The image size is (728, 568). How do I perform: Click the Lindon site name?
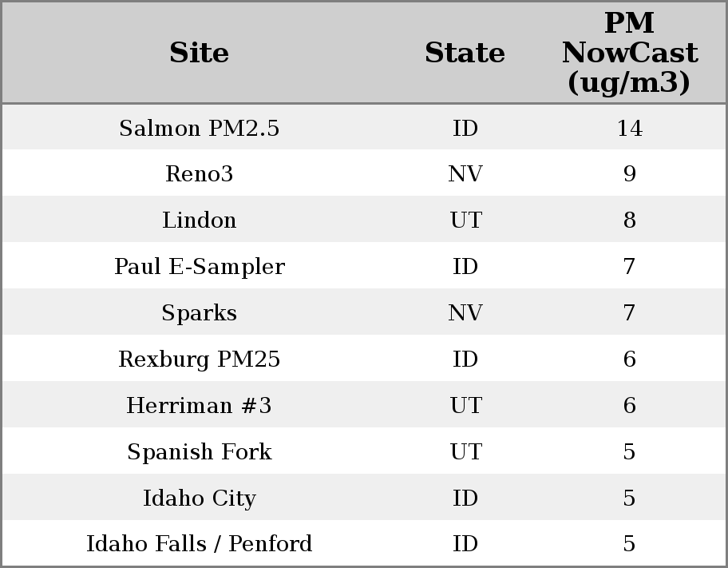coord(200,220)
